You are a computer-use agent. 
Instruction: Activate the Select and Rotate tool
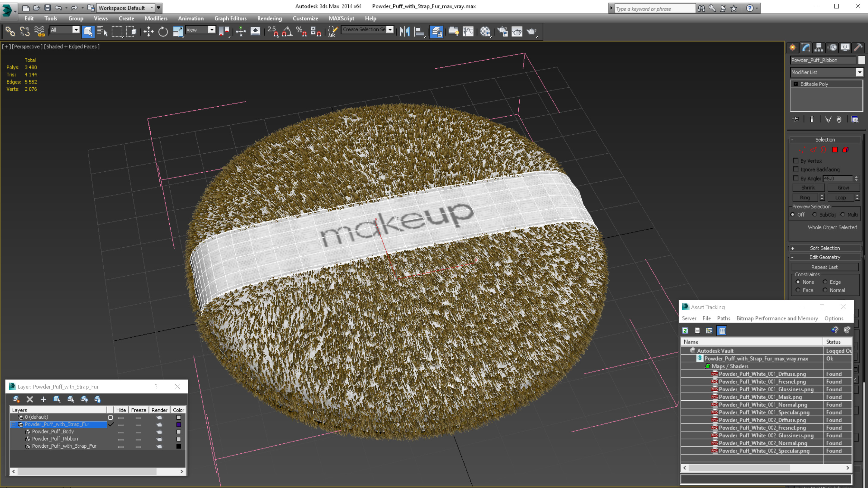163,32
